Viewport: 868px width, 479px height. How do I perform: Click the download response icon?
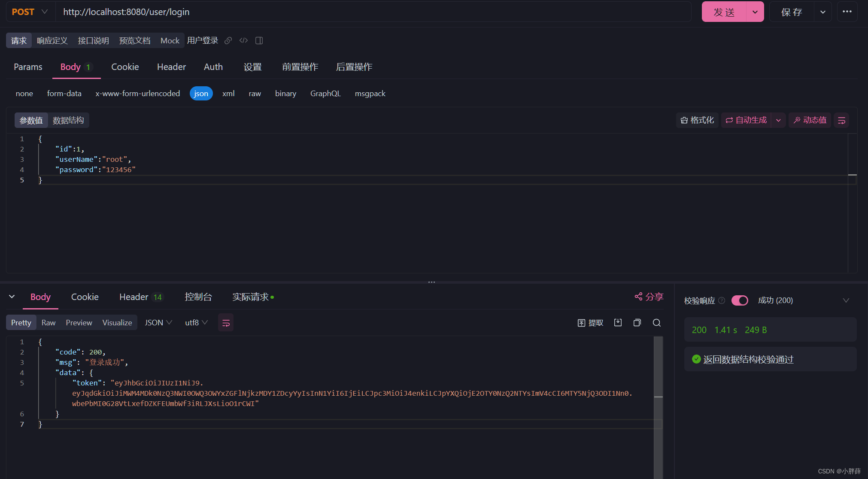[618, 322]
